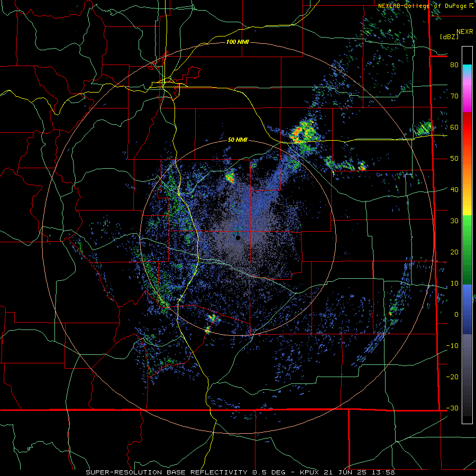Screen dimensions: 476x476
Task: Click the -30 dBZ scale value
Action: (452, 408)
